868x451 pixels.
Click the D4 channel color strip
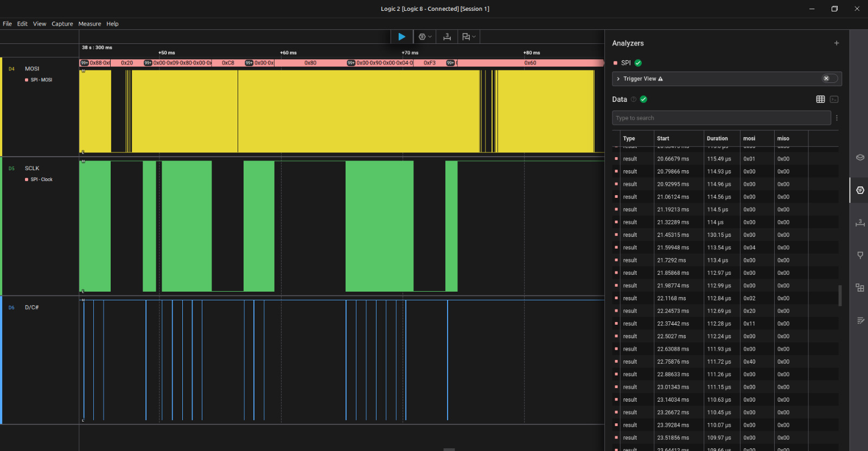1,107
